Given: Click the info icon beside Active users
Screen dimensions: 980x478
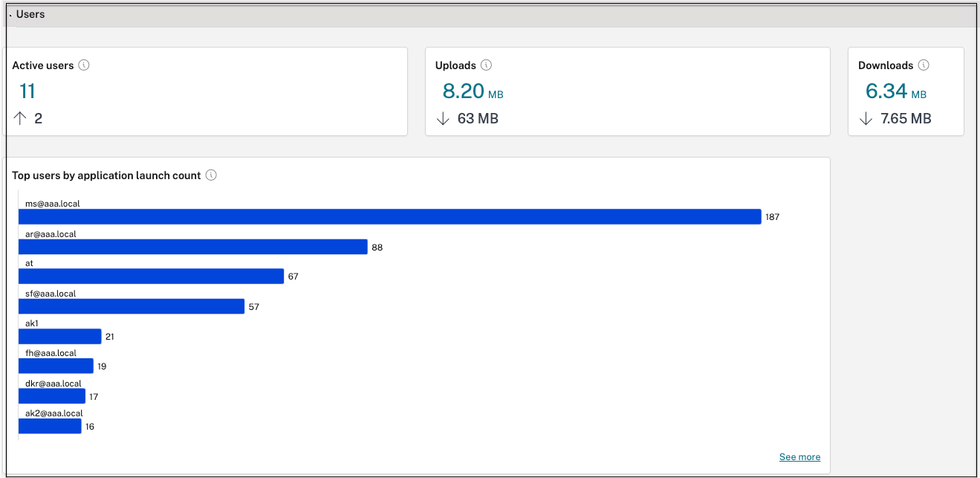Looking at the screenshot, I should click(x=84, y=65).
